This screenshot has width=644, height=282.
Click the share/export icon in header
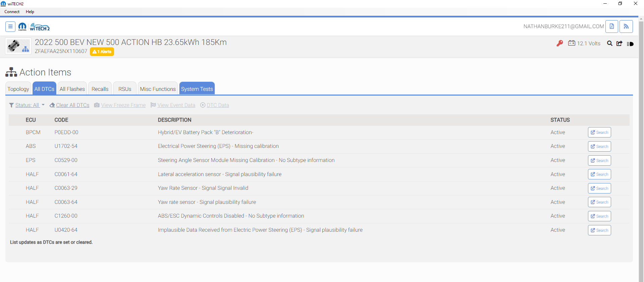pos(619,43)
